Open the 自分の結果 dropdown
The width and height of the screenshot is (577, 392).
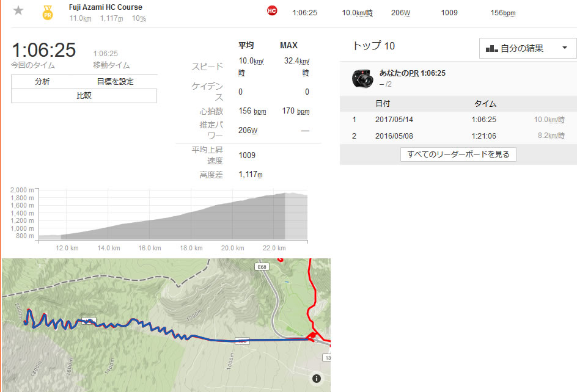point(527,48)
